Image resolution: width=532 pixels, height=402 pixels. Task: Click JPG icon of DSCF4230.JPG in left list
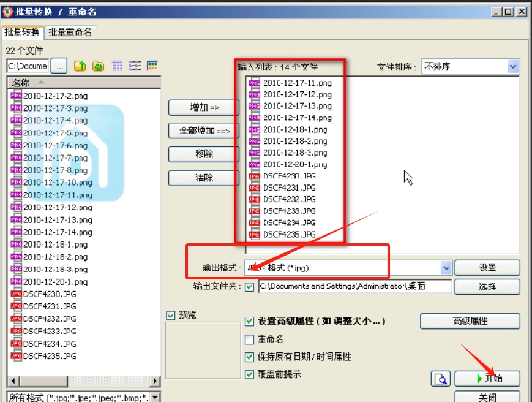point(16,294)
